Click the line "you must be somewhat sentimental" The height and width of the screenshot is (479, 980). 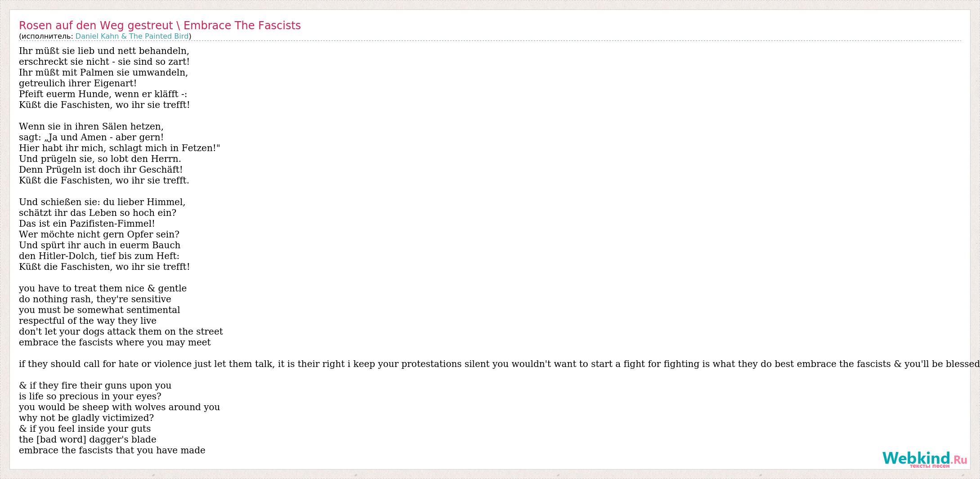pyautogui.click(x=99, y=310)
